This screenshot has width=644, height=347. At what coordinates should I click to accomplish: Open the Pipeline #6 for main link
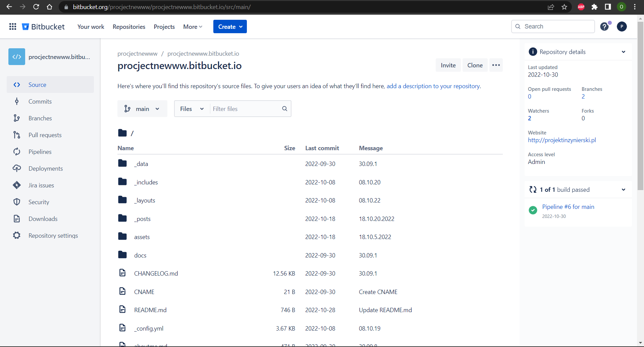(568, 207)
